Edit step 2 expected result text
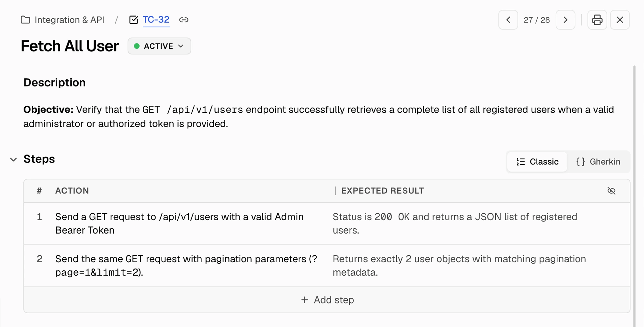 click(x=459, y=265)
